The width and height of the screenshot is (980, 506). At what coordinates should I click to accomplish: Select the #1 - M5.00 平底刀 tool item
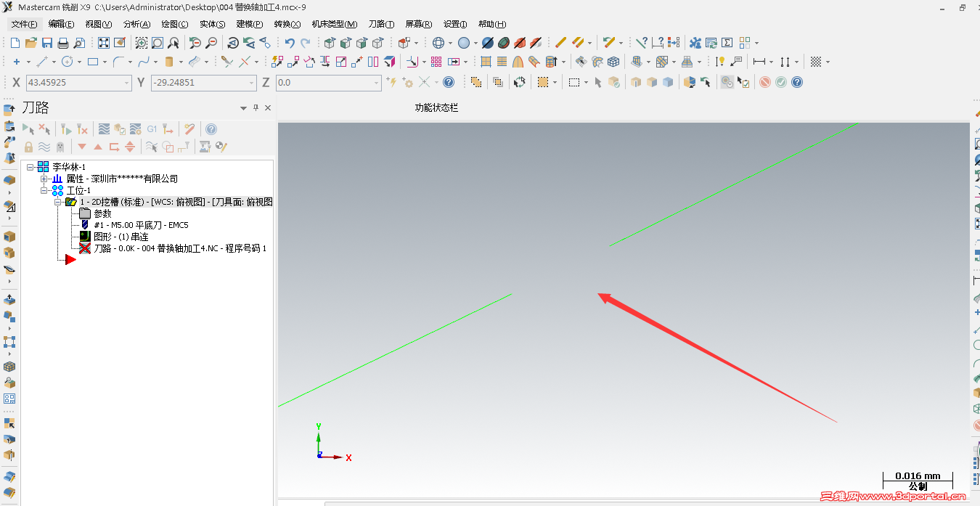(134, 225)
